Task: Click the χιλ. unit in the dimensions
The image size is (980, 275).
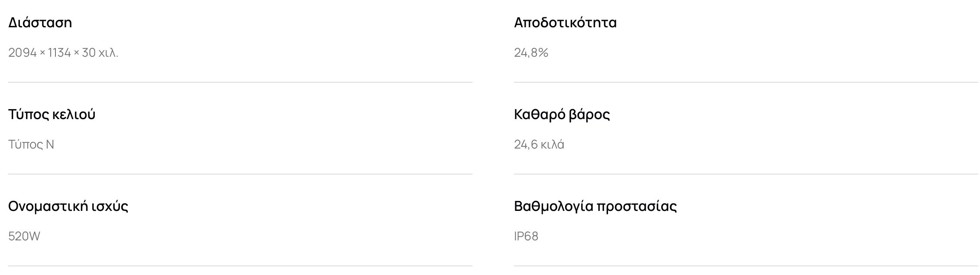Action: (108, 53)
